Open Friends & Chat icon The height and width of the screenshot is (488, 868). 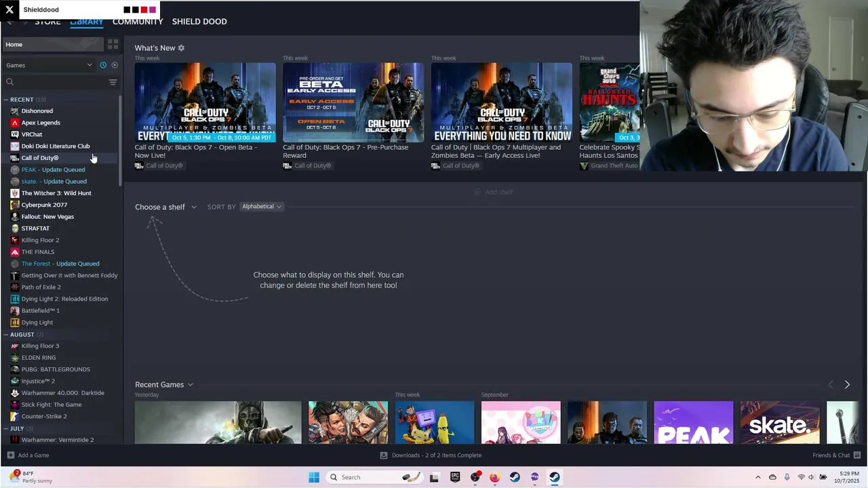click(x=857, y=455)
